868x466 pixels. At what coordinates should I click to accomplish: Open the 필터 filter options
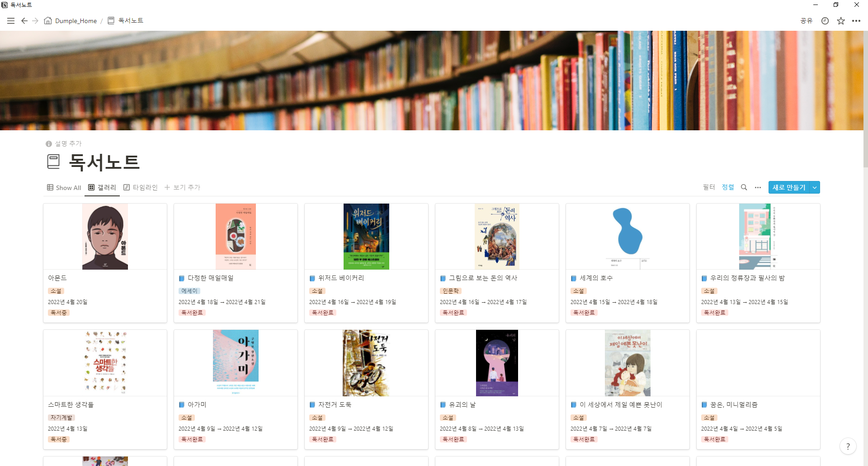click(x=709, y=187)
